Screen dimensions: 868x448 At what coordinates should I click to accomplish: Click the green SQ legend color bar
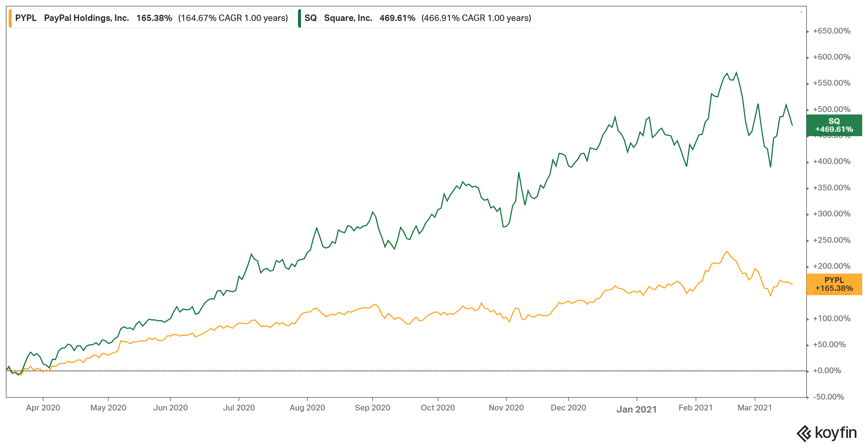[x=299, y=18]
